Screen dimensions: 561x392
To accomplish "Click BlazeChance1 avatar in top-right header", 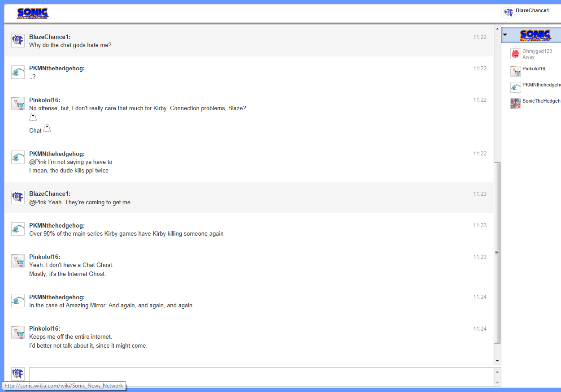I will click(x=509, y=13).
